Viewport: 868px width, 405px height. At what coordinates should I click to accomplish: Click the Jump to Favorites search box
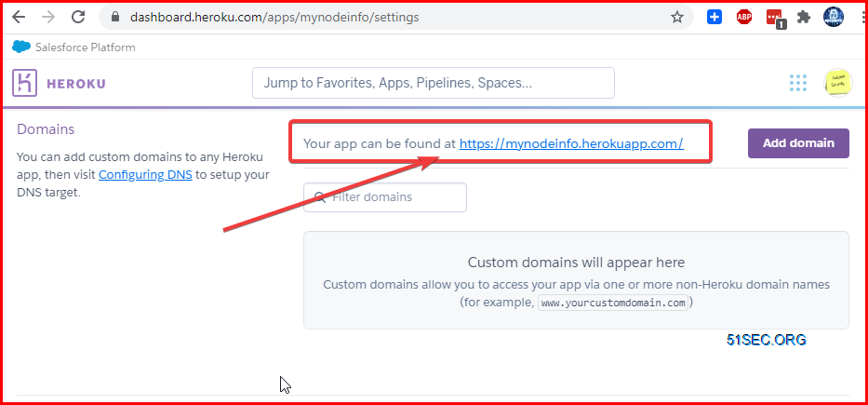tap(434, 83)
